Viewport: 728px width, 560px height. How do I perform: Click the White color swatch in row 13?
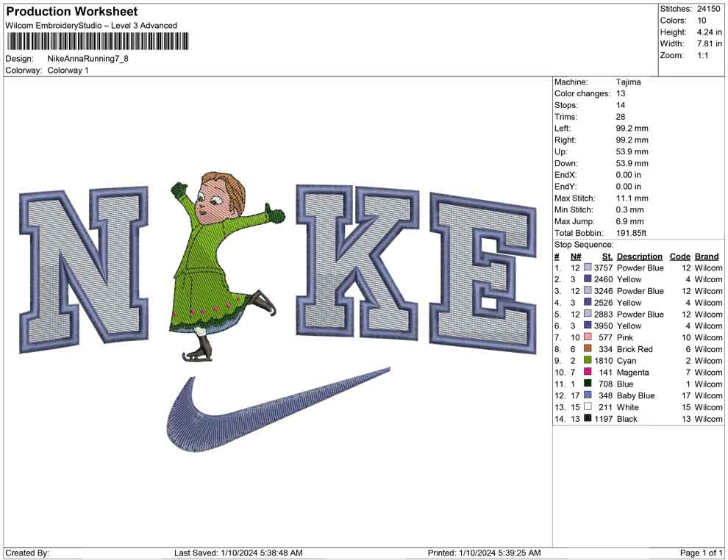point(588,407)
